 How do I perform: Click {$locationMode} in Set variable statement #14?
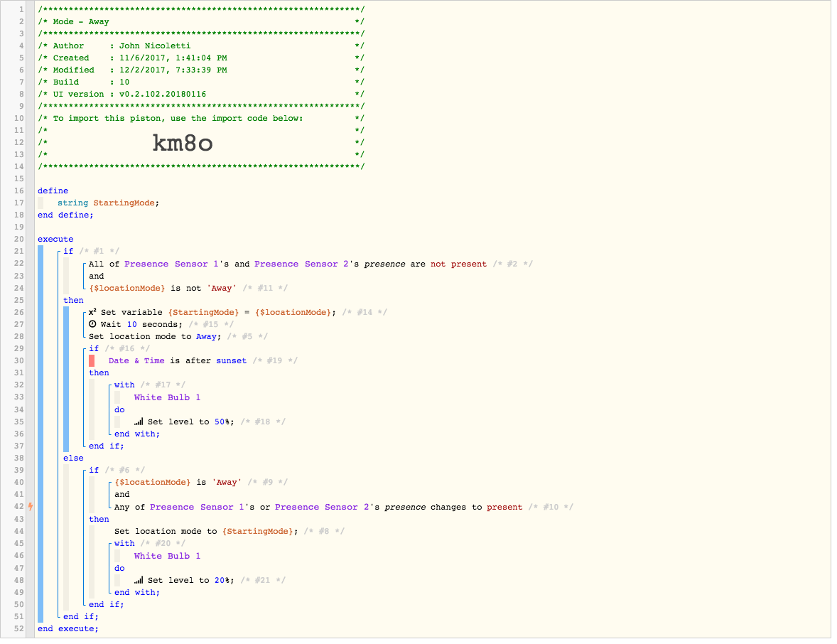tap(293, 312)
